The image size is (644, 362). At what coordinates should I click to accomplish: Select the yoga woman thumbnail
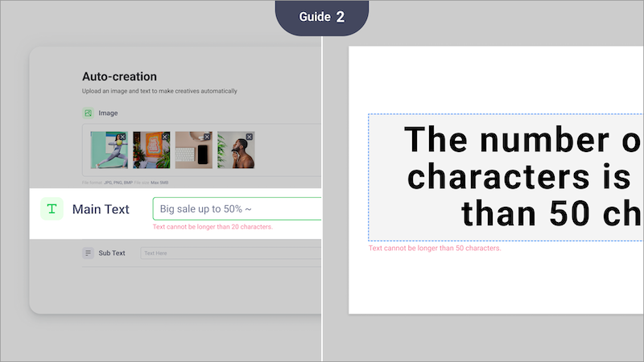click(x=109, y=151)
